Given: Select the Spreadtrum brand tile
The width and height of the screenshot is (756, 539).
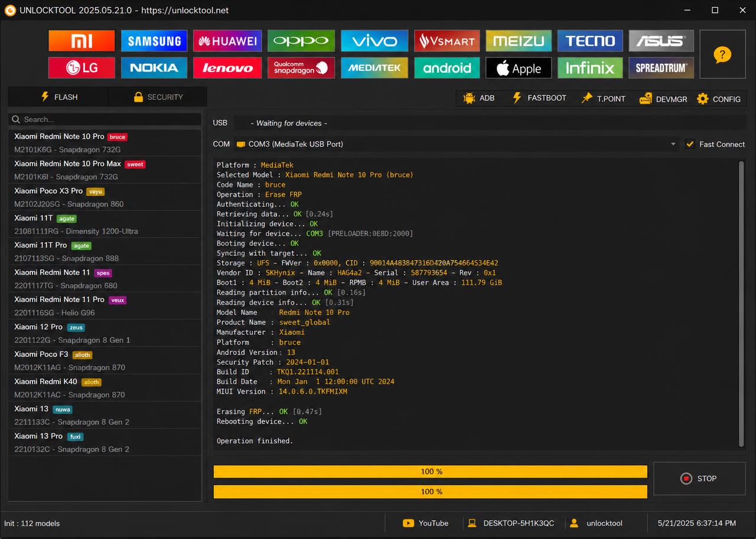Looking at the screenshot, I should 661,68.
